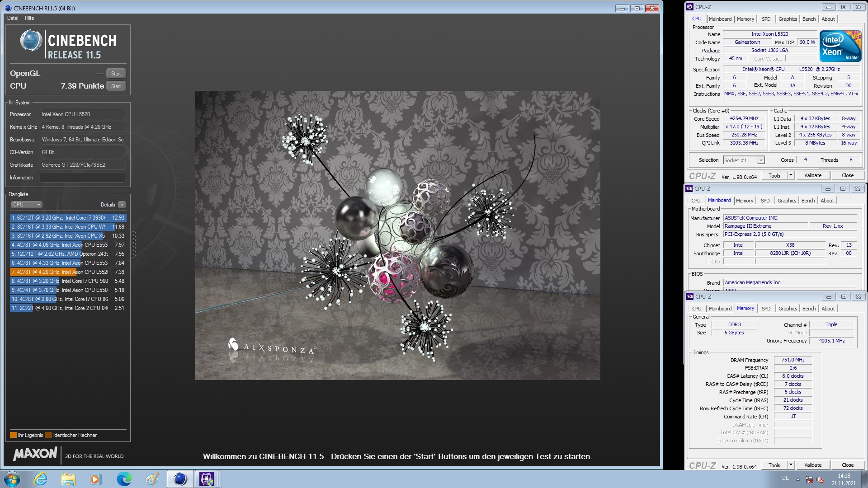Click Tools in top CPU-Z window
868x488 pixels.
tap(774, 176)
